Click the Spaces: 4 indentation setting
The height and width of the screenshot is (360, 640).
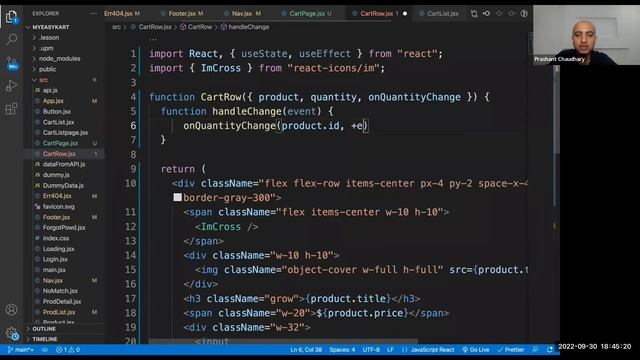pos(342,350)
